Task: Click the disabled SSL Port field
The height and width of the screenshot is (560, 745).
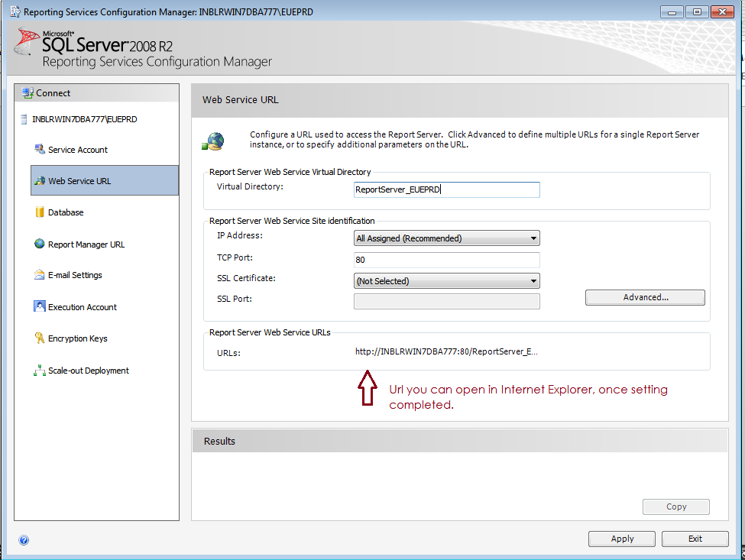Action: [447, 301]
